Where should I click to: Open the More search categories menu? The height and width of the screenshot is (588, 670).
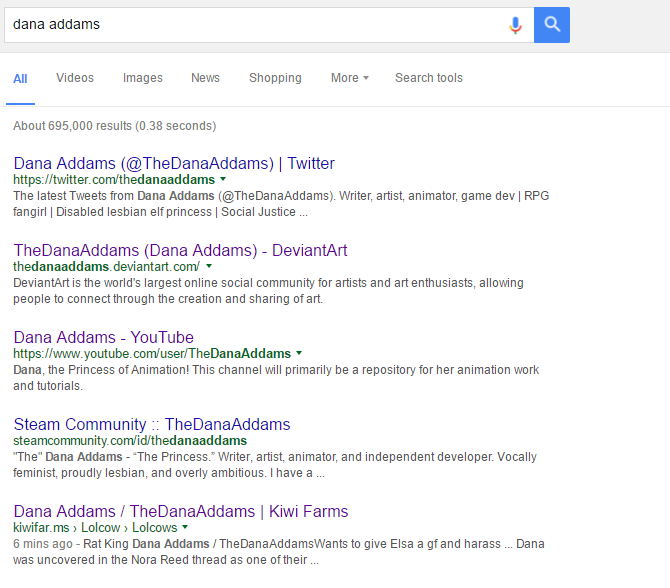(350, 78)
